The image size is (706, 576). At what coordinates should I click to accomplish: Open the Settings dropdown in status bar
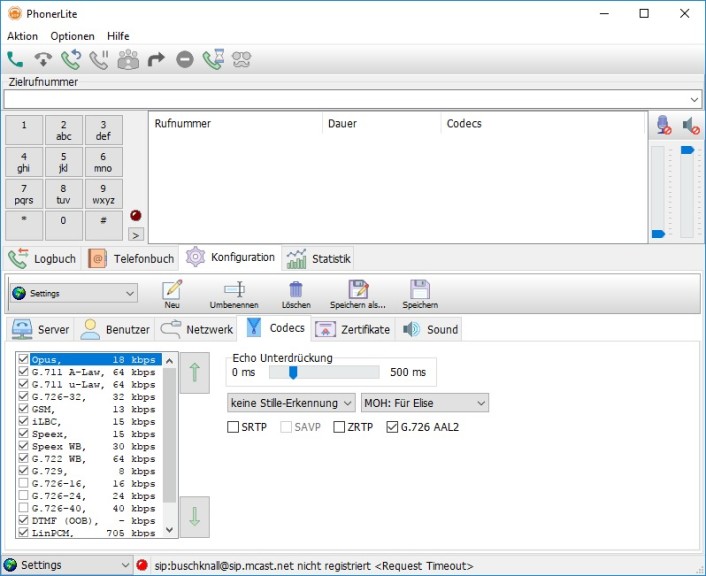coord(67,565)
